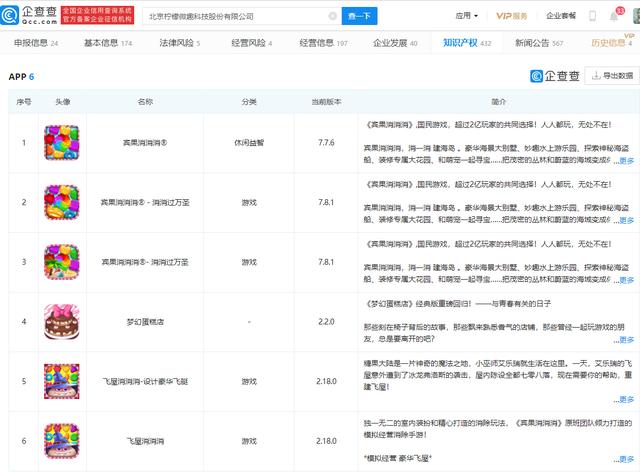
Task: Expand 更多 in row 1 description
Action: pos(627,160)
